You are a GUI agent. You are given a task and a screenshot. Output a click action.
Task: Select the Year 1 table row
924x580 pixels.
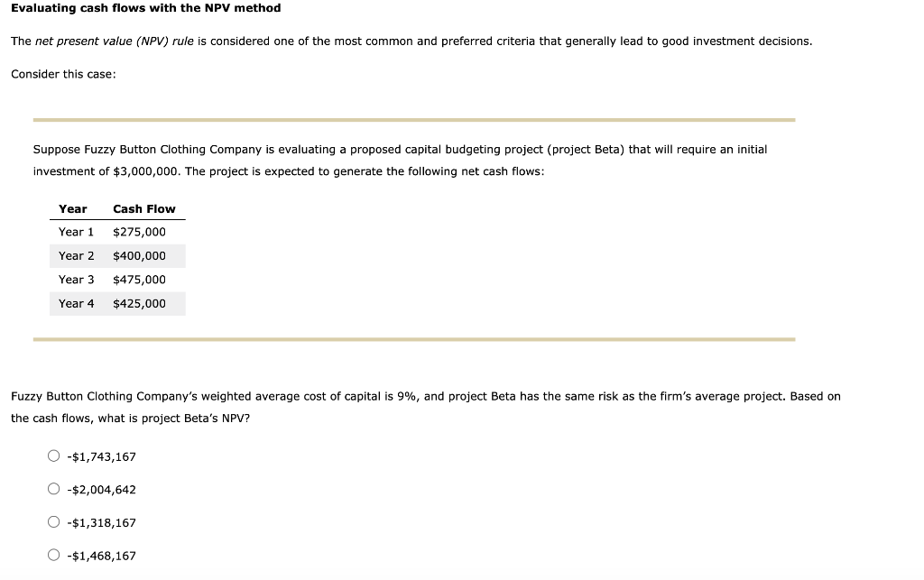tap(117, 232)
